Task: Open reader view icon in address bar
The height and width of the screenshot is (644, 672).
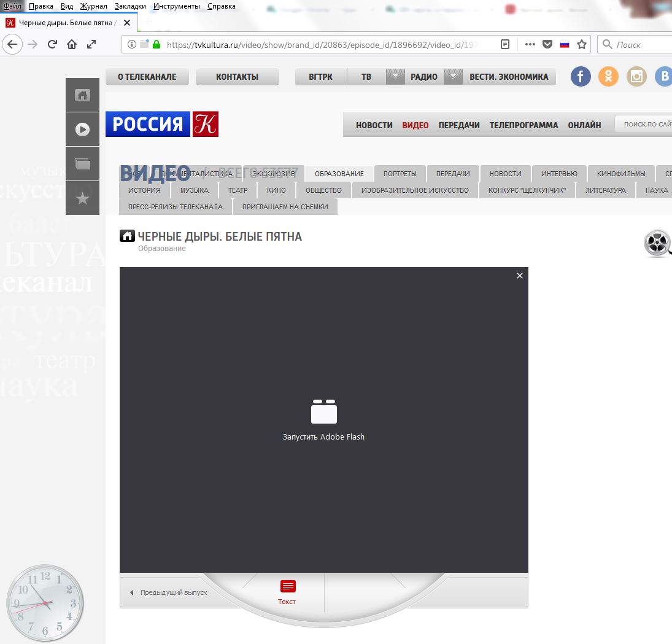Action: 505,44
